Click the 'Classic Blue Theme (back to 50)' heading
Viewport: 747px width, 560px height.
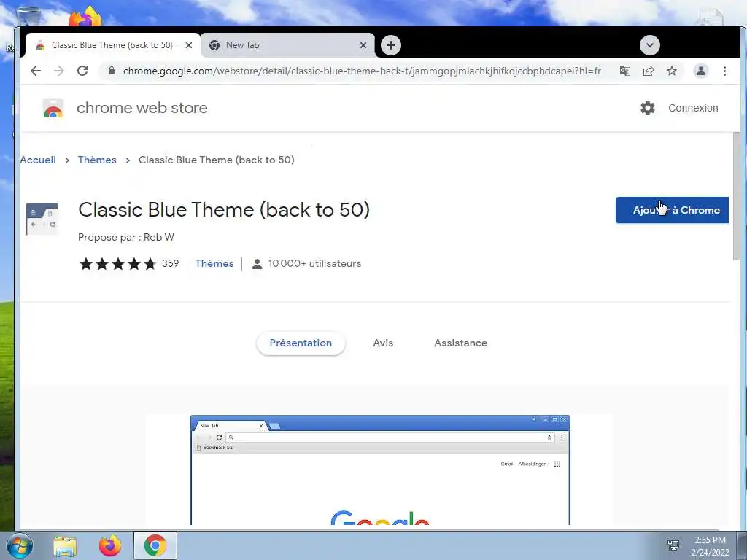tap(224, 210)
